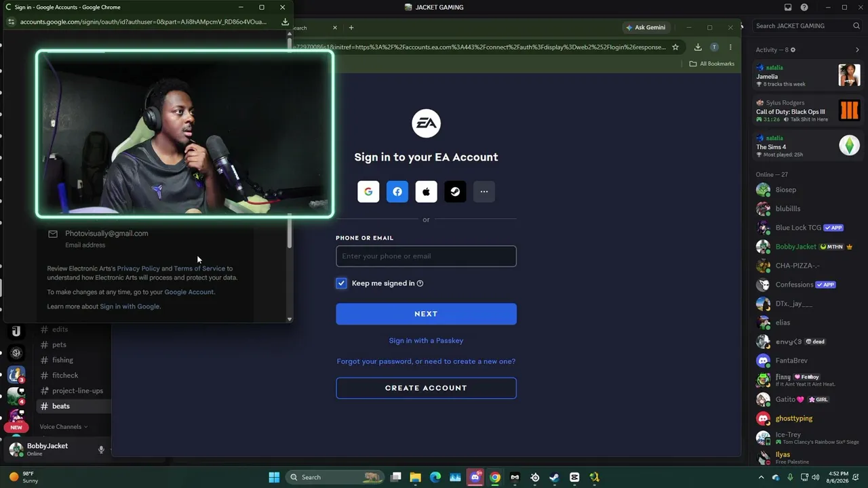Select the Steam sign-in icon

point(455,192)
